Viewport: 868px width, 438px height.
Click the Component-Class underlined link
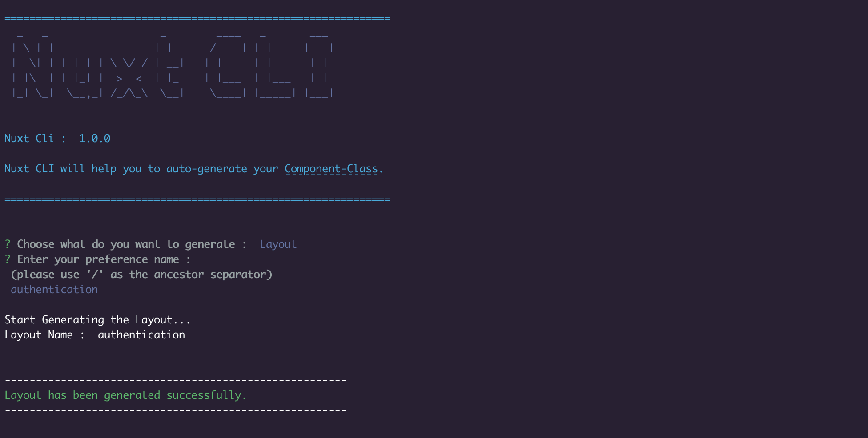click(x=331, y=169)
